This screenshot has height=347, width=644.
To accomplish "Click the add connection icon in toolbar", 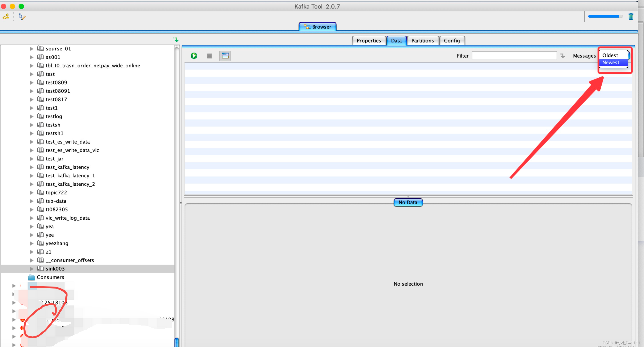I will [x=6, y=17].
